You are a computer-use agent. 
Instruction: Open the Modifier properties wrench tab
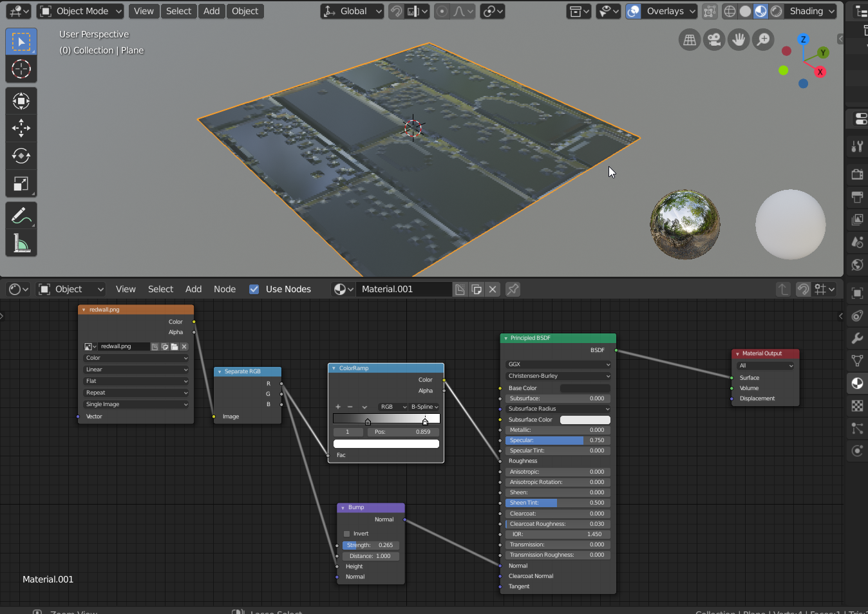[x=856, y=338]
